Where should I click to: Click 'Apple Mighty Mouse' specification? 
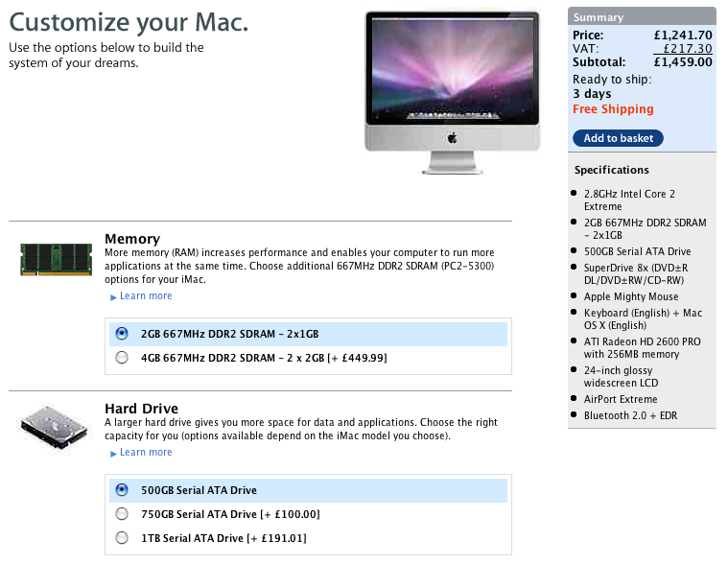tap(631, 296)
